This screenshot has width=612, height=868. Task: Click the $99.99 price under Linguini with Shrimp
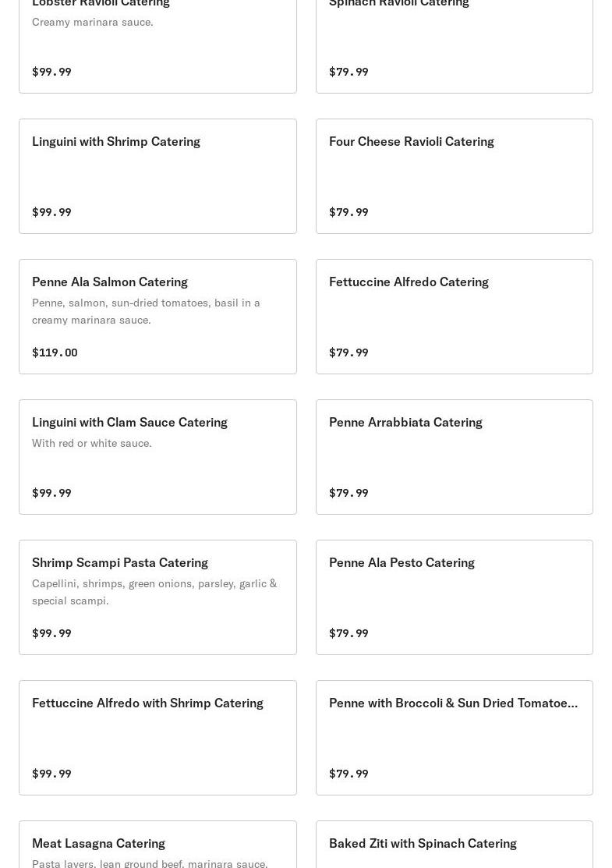click(51, 212)
